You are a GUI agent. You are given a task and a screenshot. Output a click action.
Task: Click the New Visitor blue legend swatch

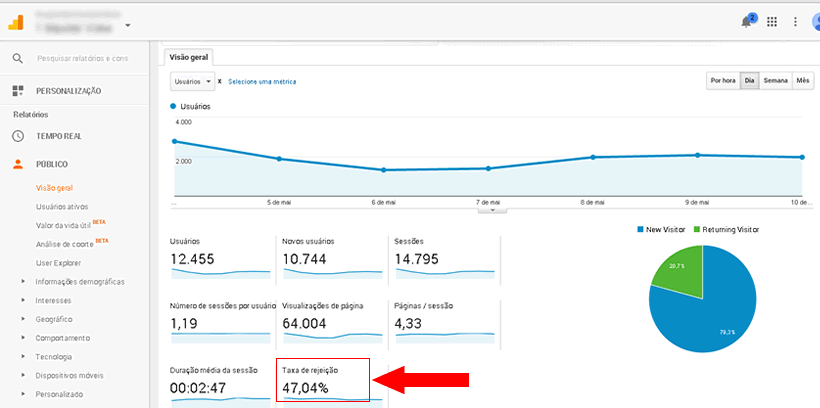(640, 229)
